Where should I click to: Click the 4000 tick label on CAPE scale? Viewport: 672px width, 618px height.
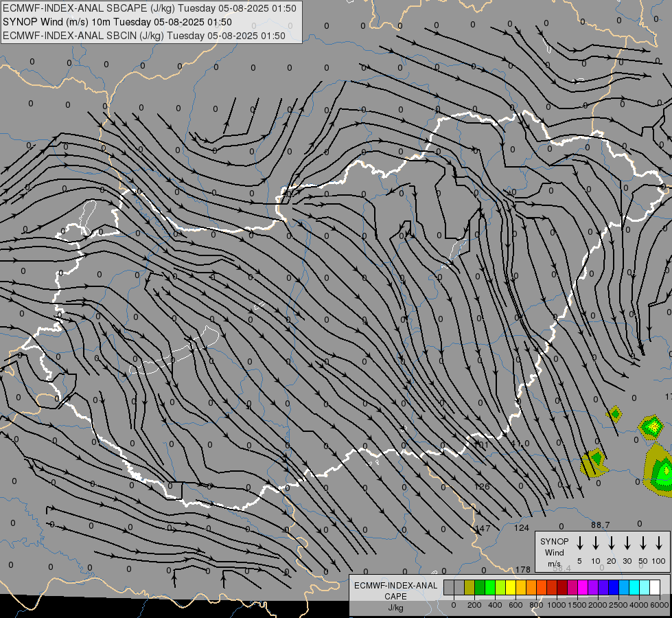click(x=639, y=605)
